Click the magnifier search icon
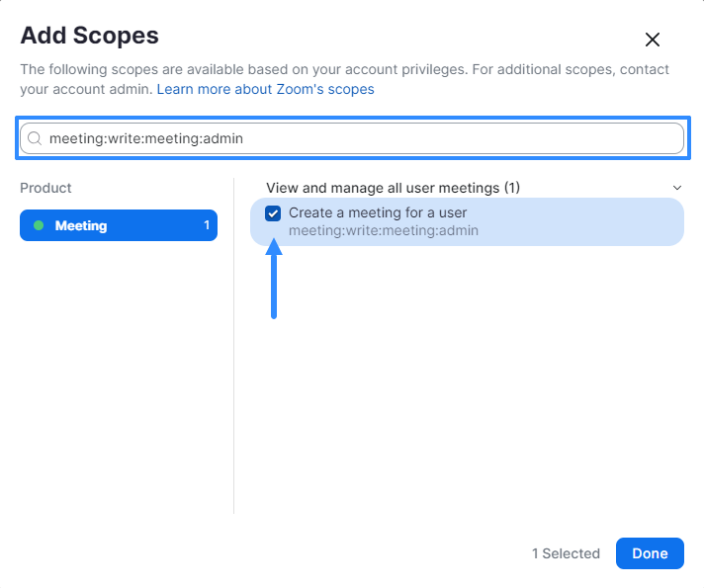Image resolution: width=704 pixels, height=588 pixels. pyautogui.click(x=35, y=138)
